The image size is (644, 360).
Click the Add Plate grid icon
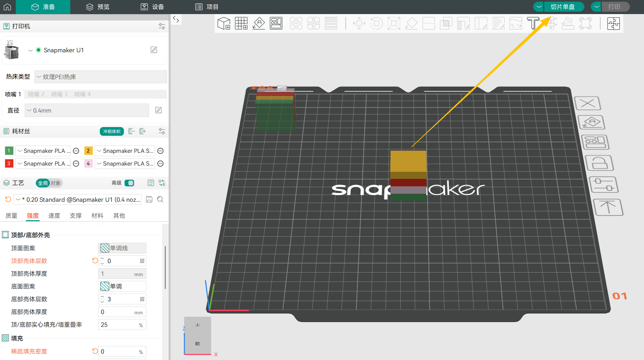(241, 23)
